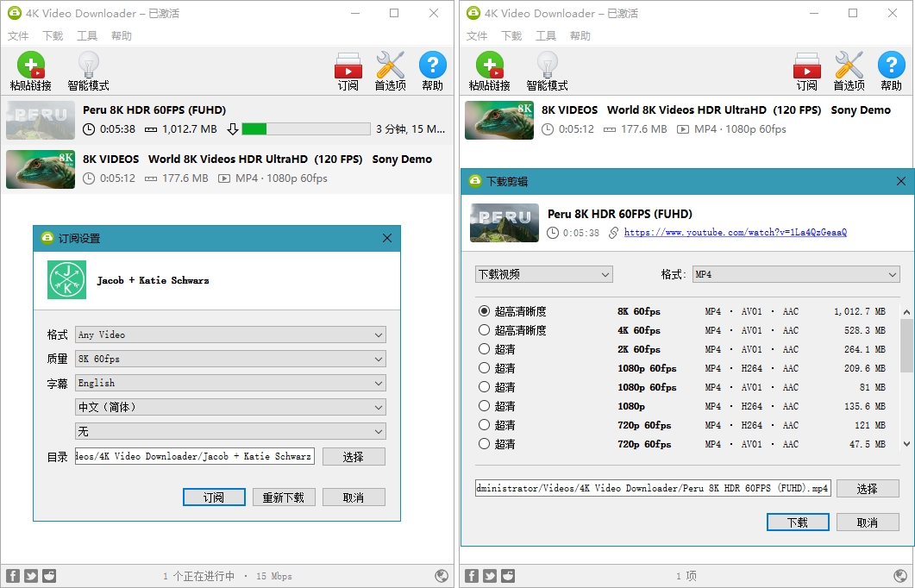Image resolution: width=915 pixels, height=588 pixels.
Task: Choose the 1080p H264 135.6 MB option
Action: pos(484,406)
